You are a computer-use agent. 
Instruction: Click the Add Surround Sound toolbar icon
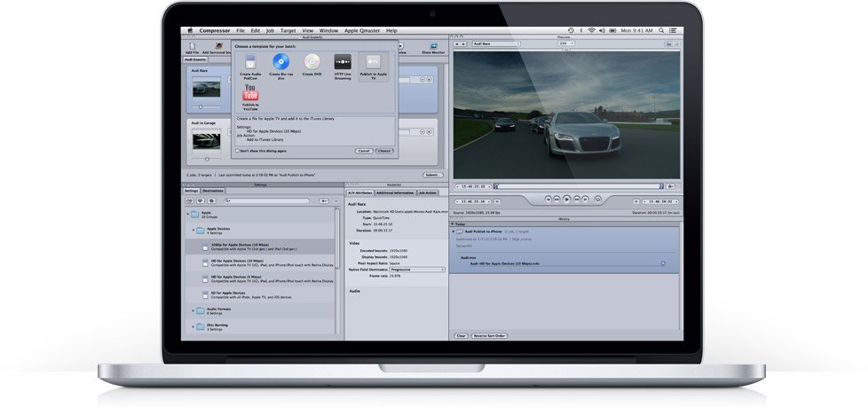pyautogui.click(x=217, y=48)
